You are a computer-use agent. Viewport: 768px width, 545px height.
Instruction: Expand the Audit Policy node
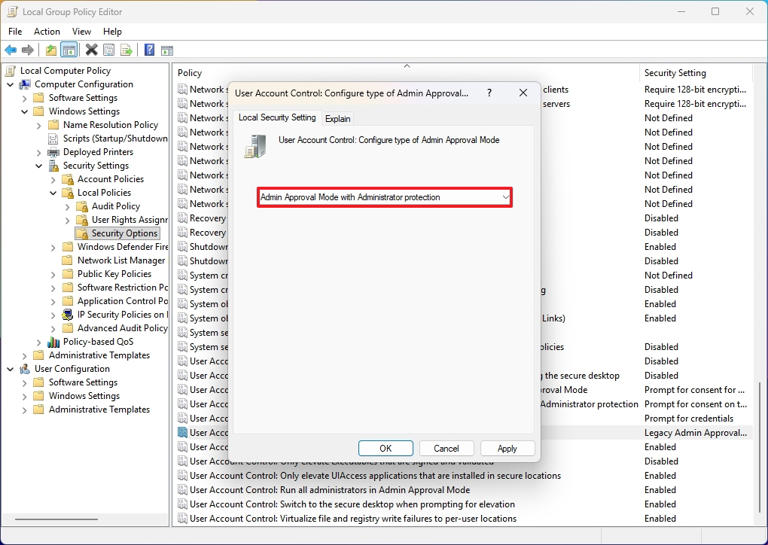67,207
